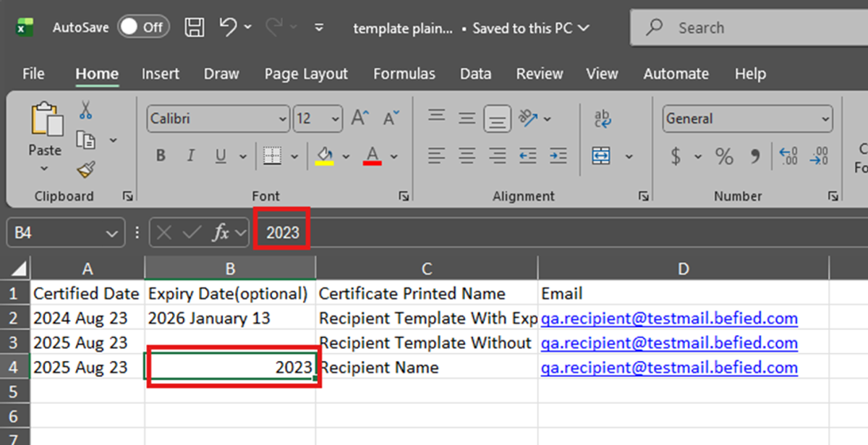
Task: Click Top Align icon
Action: 436,116
